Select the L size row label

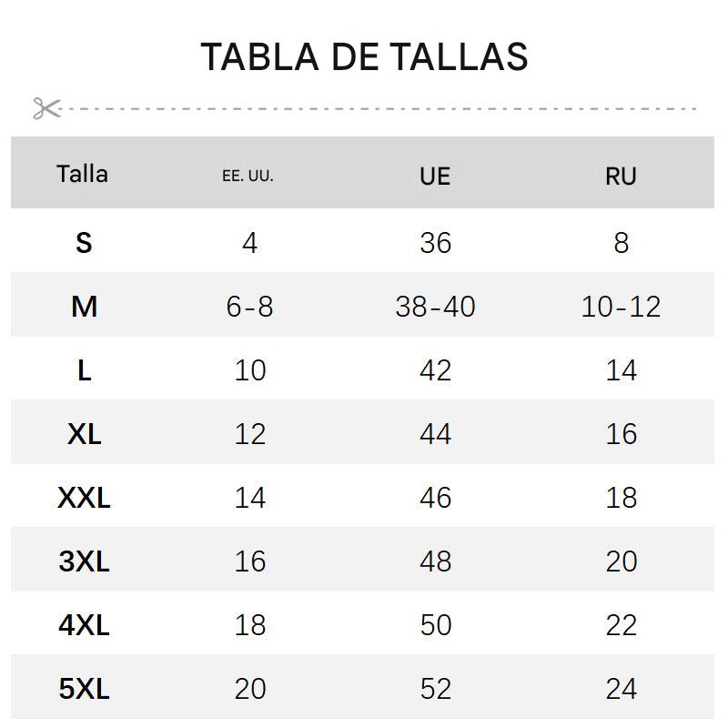click(84, 370)
